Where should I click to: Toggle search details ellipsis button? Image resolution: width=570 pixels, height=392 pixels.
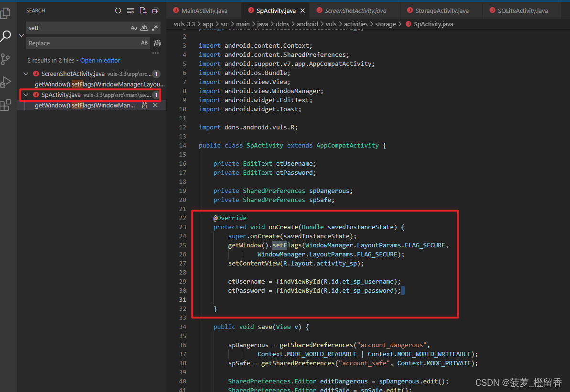pos(156,53)
